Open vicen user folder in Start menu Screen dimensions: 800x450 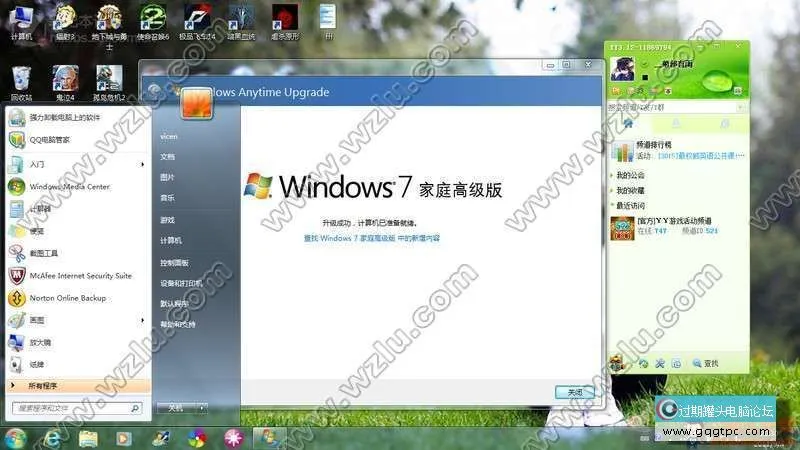tap(169, 137)
